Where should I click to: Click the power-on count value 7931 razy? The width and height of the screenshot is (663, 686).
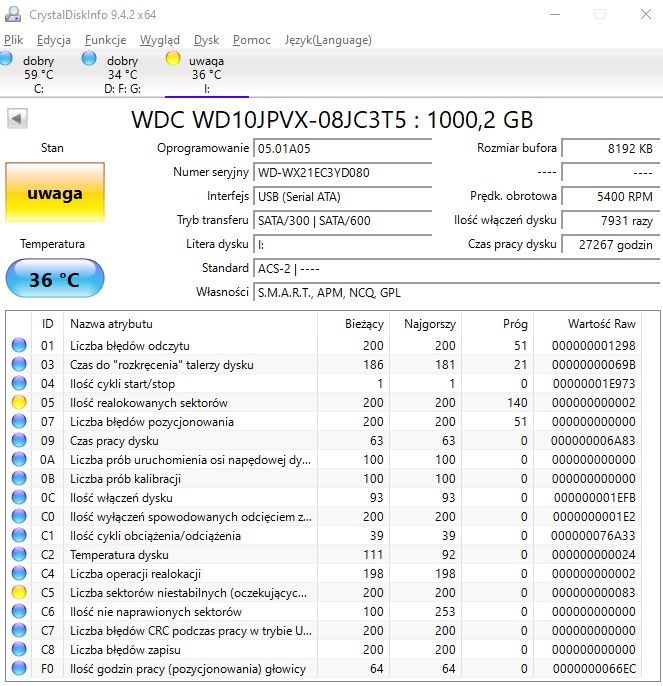[610, 220]
